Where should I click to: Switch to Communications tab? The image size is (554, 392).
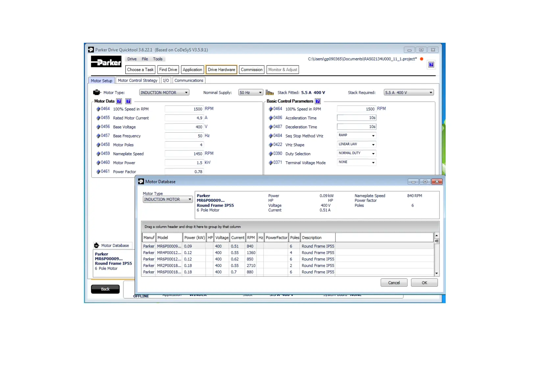189,80
